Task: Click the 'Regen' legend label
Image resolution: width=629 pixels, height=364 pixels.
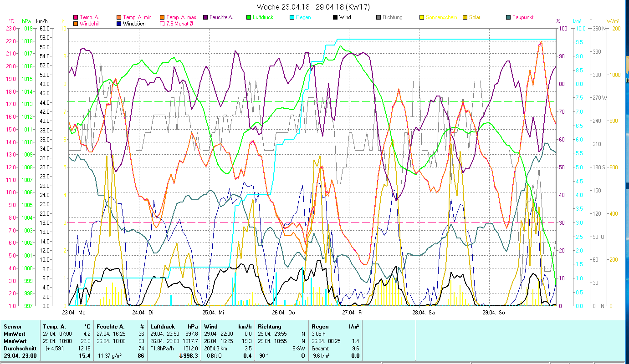Action: 304,17
